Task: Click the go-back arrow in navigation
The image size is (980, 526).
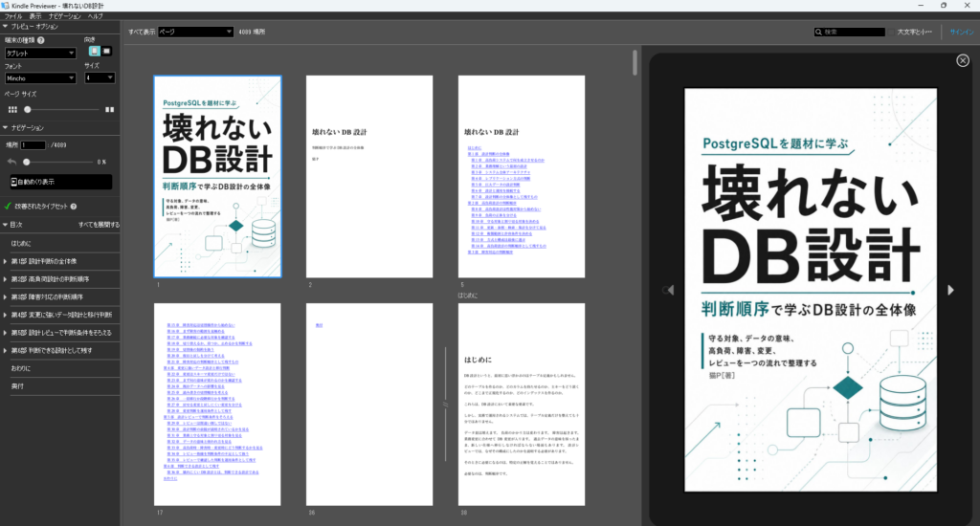Action: (x=11, y=162)
